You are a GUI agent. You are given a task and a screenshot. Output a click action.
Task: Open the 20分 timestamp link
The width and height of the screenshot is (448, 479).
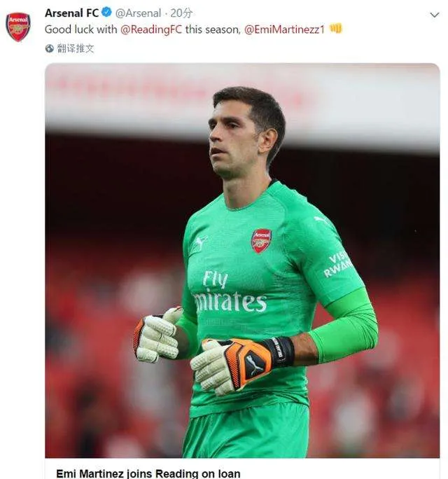click(182, 13)
